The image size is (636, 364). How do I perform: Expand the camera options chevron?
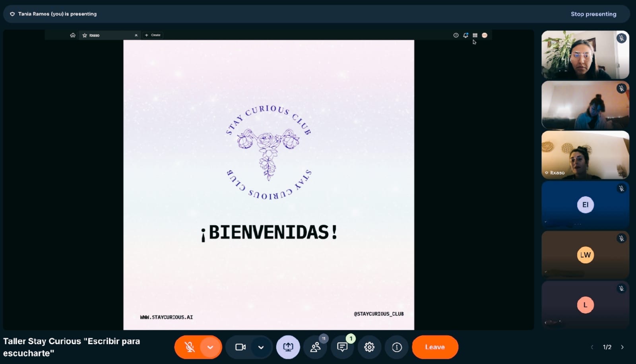(261, 347)
